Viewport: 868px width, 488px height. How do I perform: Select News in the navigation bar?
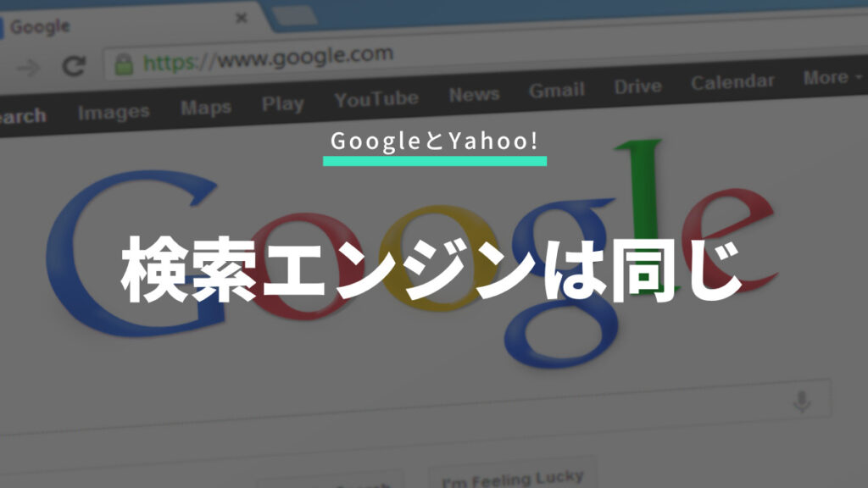[474, 94]
